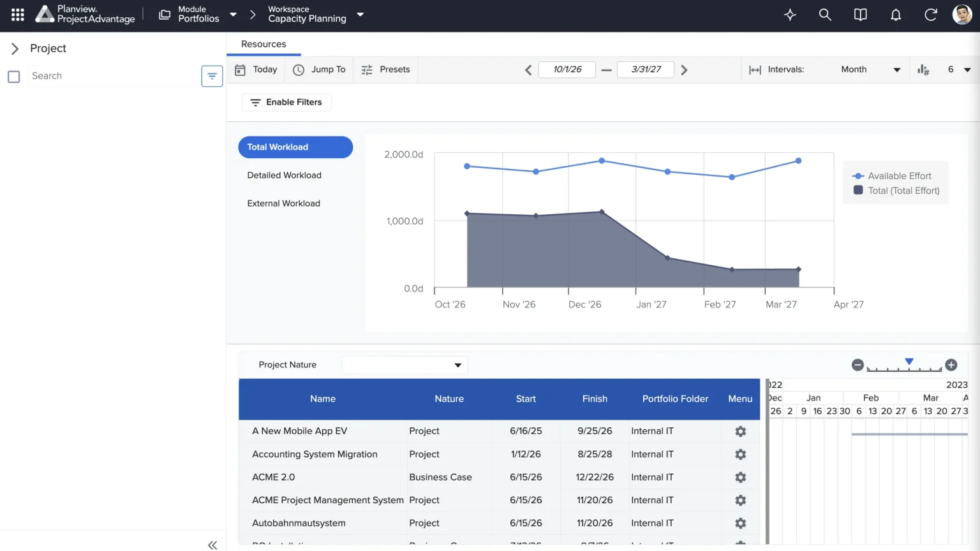Toggle Available Effort legend series

[x=892, y=176]
